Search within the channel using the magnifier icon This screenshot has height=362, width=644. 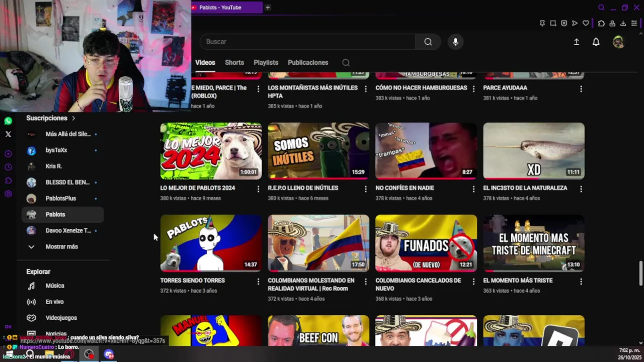point(346,63)
